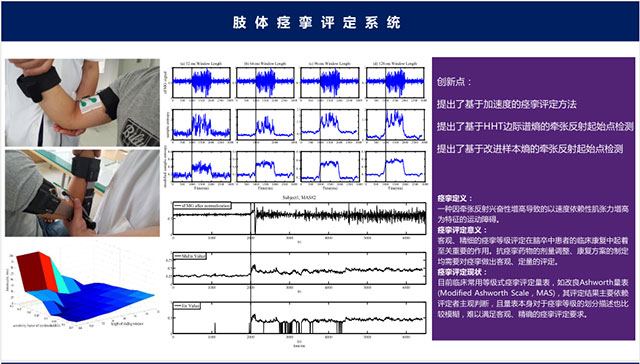The width and height of the screenshot is (640, 364).
Task: Select the HHT边际谱熵 innovation line
Action: point(535,127)
